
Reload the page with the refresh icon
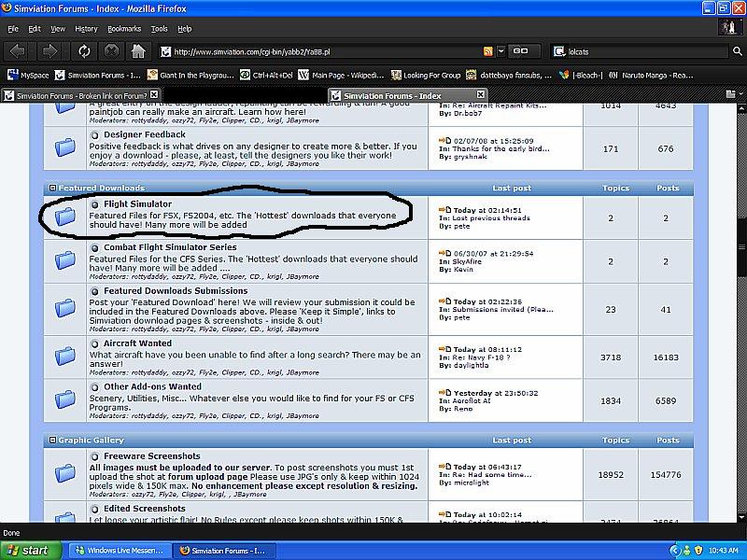click(84, 51)
